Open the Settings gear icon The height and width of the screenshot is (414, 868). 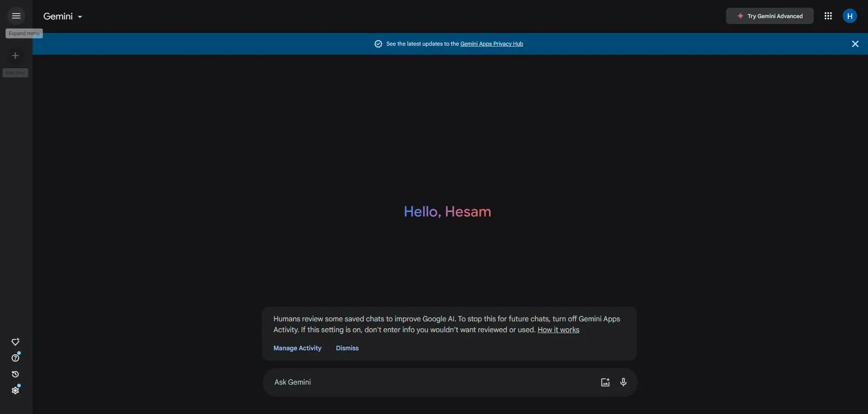[15, 390]
